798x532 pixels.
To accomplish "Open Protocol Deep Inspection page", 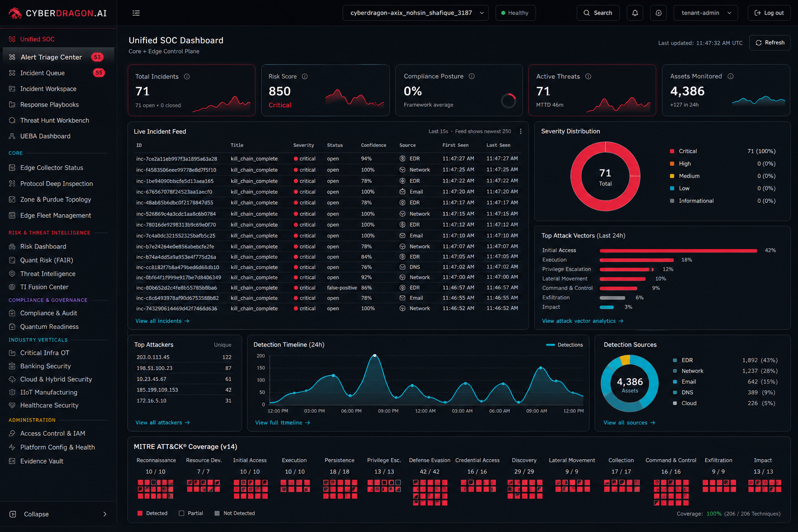I will tap(57, 184).
